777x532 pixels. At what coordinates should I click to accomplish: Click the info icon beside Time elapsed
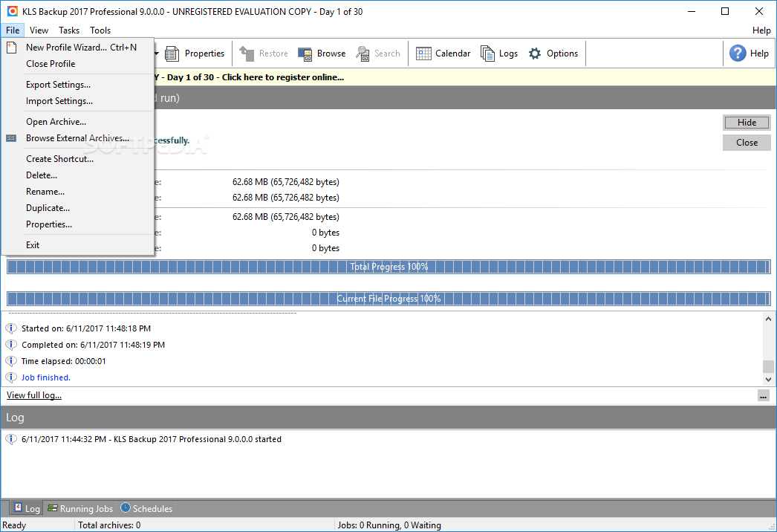pos(11,361)
